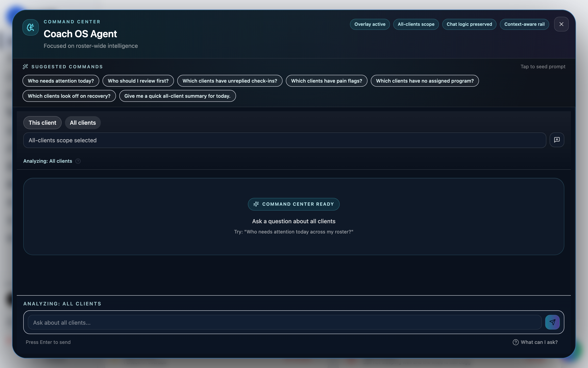Click the wand icon by Suggested Commands
Image resolution: width=588 pixels, height=368 pixels.
click(25, 67)
